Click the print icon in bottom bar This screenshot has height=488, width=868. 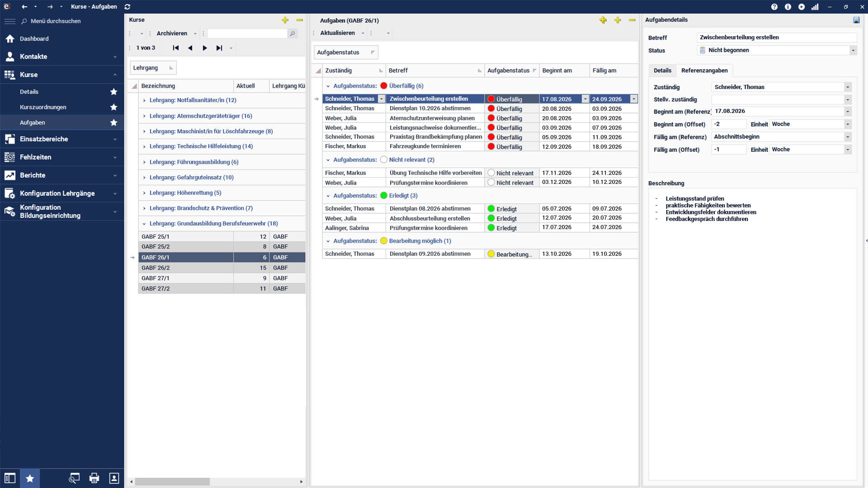click(94, 478)
